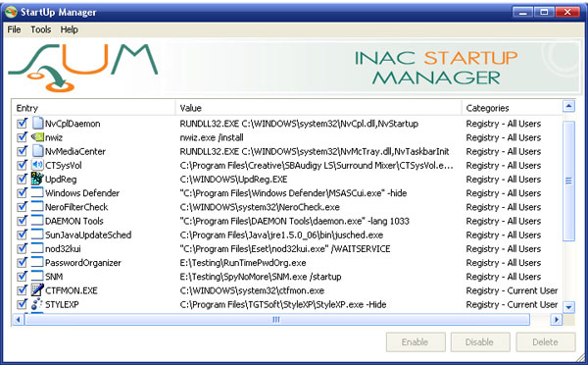This screenshot has height=365, width=588.
Task: Uncheck the SunJavaUpdateSched checkbox
Action: [23, 235]
